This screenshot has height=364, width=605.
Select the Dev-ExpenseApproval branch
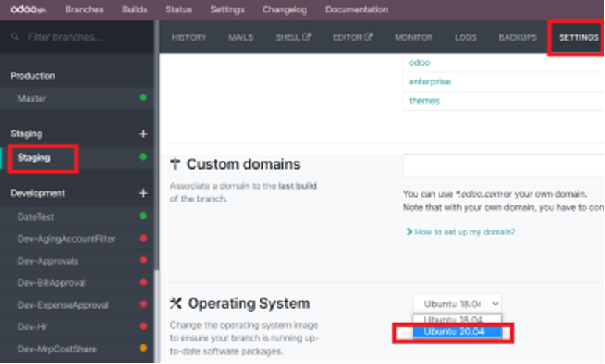tap(77, 305)
